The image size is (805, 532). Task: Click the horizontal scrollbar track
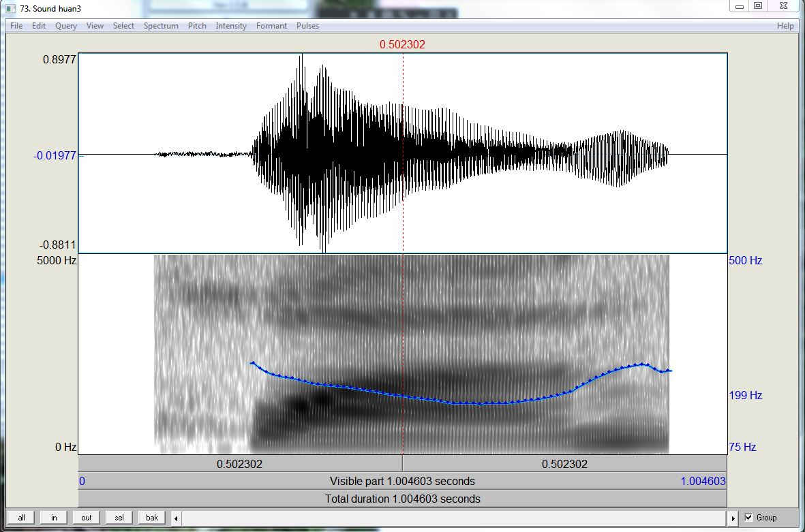455,518
